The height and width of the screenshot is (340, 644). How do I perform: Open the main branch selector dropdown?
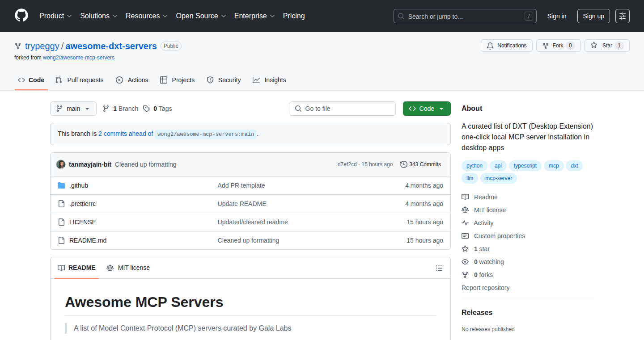(x=73, y=109)
